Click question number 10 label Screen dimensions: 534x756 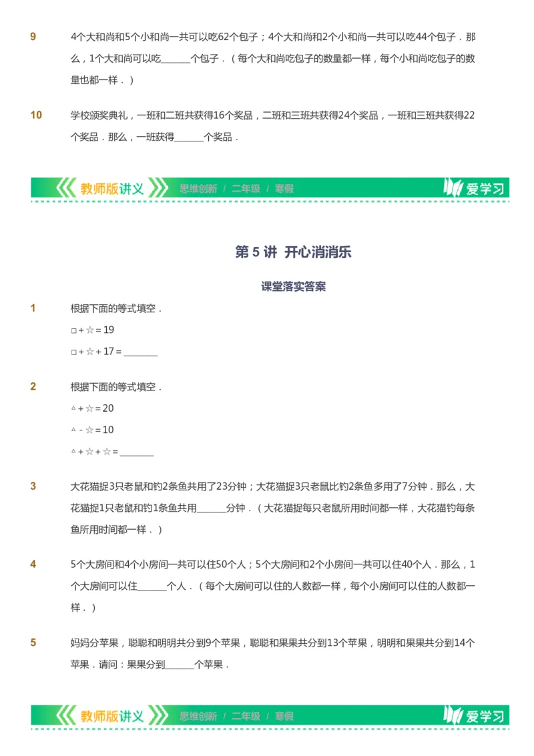(x=35, y=113)
